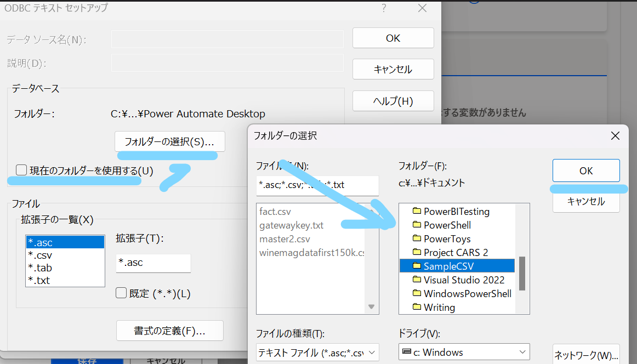
Task: Close the フォルダーの選択 dialog
Action: [x=615, y=136]
